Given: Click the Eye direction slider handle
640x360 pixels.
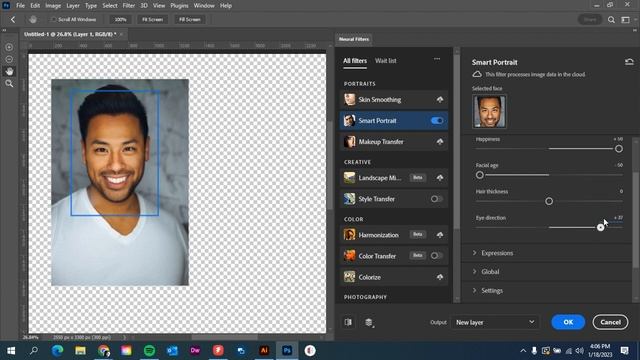Looking at the screenshot, I should click(x=600, y=228).
